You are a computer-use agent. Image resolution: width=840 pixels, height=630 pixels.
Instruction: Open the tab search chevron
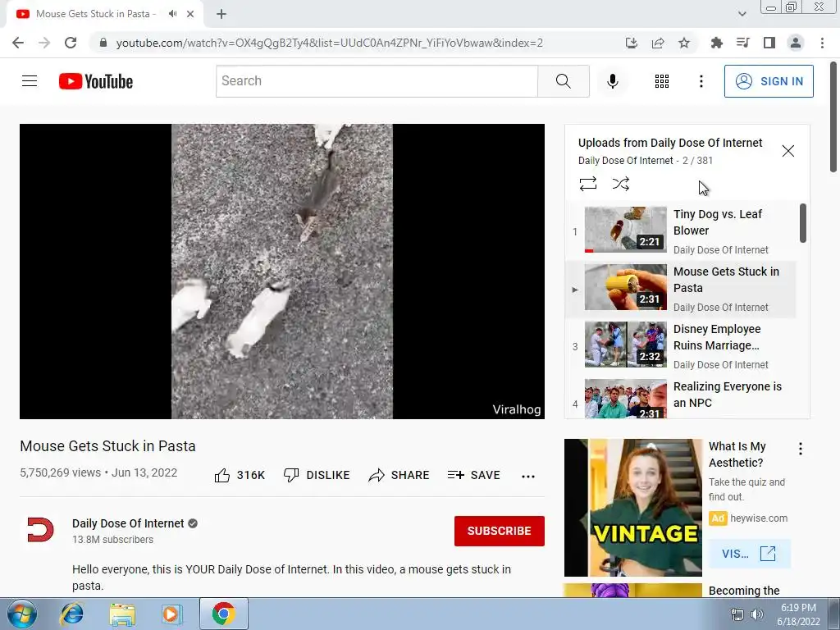[742, 14]
